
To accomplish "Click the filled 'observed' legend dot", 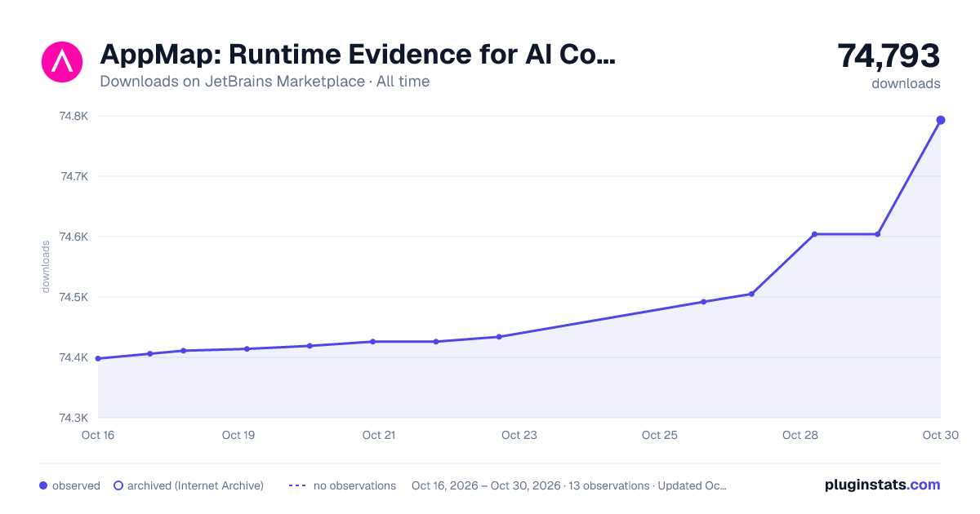I will click(x=43, y=485).
